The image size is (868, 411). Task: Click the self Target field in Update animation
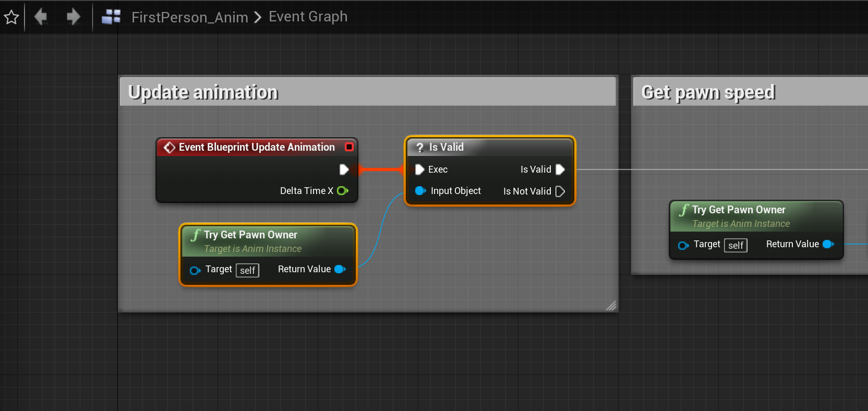(247, 270)
